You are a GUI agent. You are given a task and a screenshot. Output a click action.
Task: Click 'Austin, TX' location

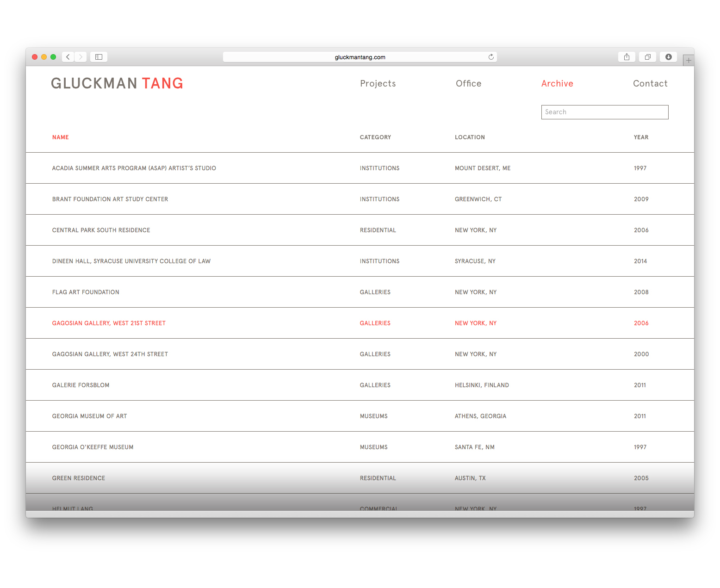pyautogui.click(x=470, y=478)
